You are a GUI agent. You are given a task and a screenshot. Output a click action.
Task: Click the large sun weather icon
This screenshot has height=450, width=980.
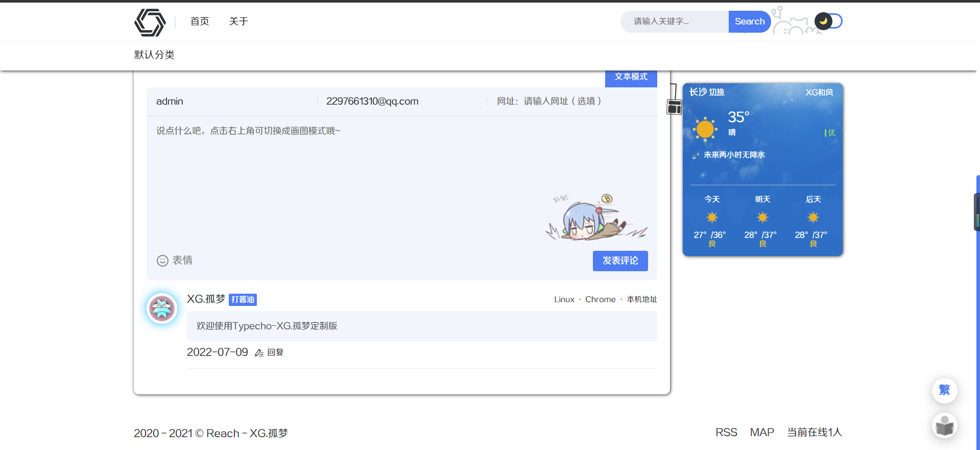(x=705, y=129)
